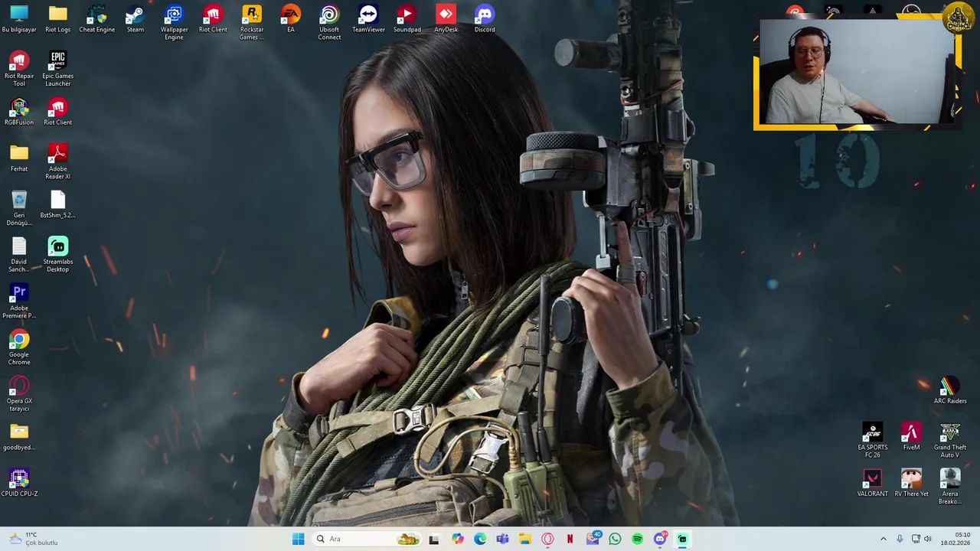Open the volume control tray icon
The image size is (980, 551).
[x=928, y=539]
